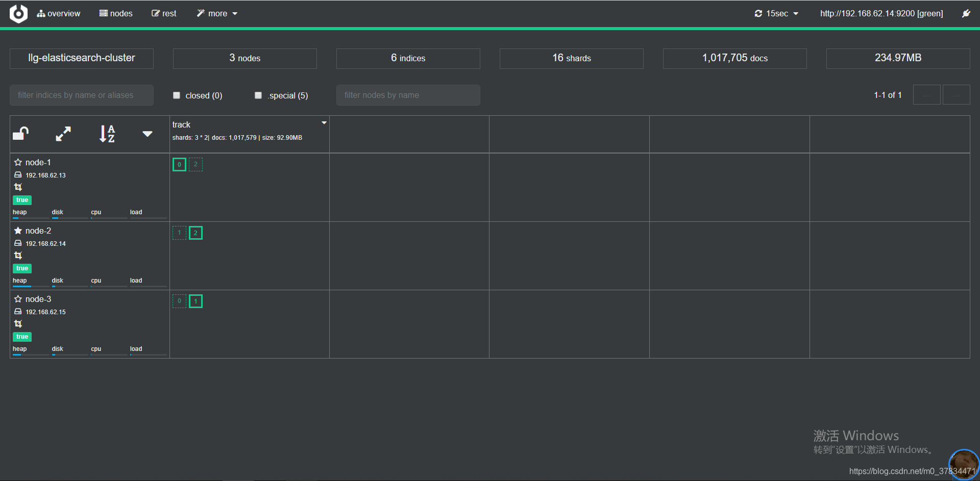Image resolution: width=980 pixels, height=481 pixels.
Task: Go to previous page of indices
Action: pos(926,95)
